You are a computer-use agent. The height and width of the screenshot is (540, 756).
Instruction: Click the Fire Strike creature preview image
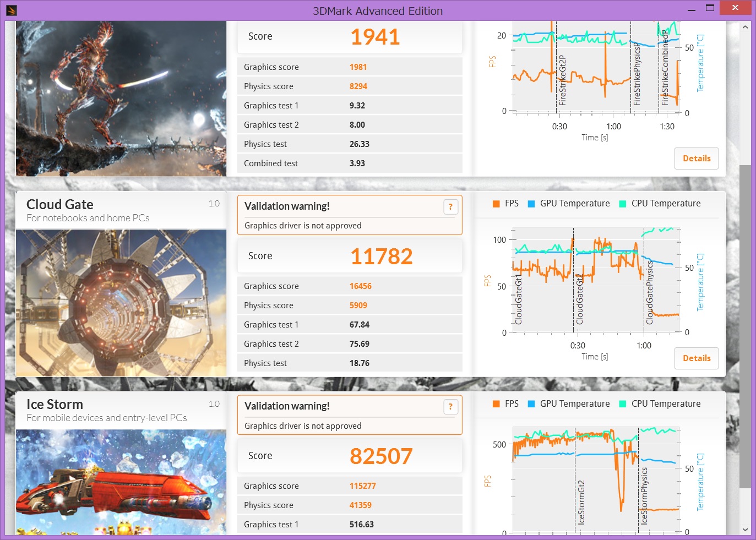121,99
